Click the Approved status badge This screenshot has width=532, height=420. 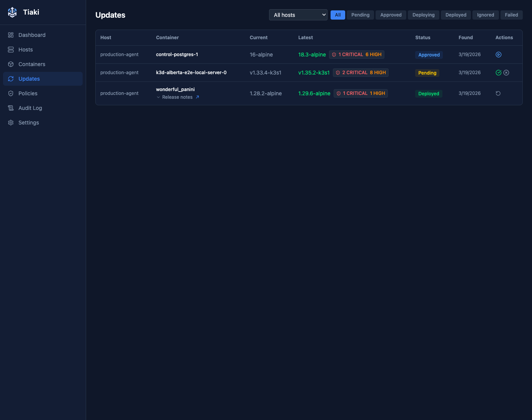tap(429, 55)
